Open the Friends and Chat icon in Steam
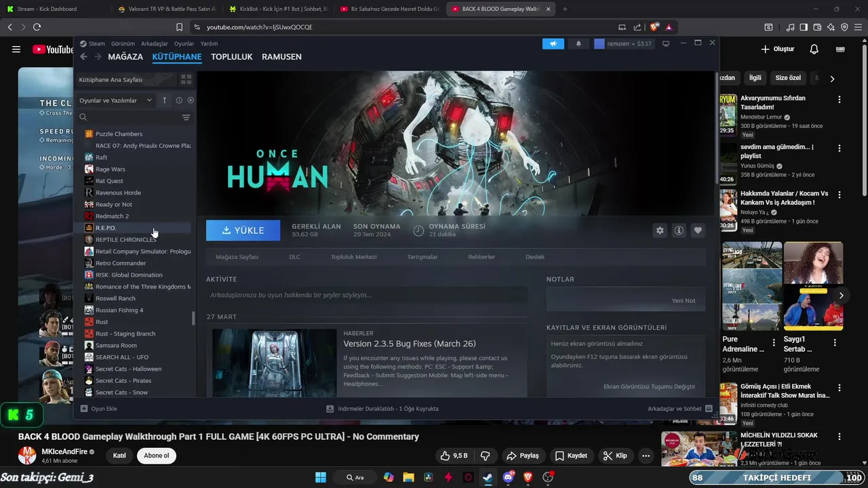The width and height of the screenshot is (868, 488). [709, 409]
